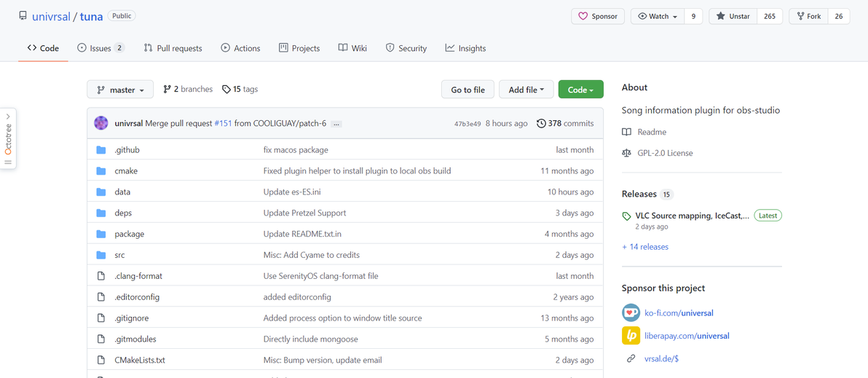Switch to the Issues tab
Viewport: 868px width, 378px height.
[100, 48]
